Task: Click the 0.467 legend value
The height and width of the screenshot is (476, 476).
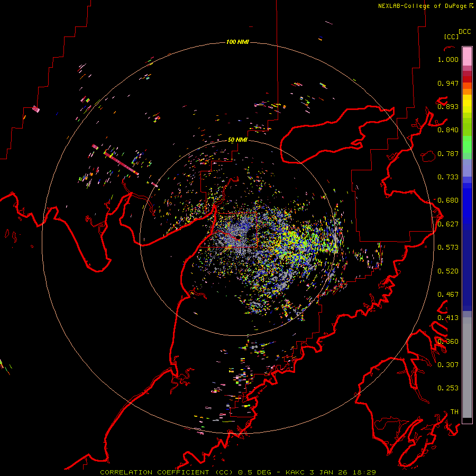Action: point(448,295)
